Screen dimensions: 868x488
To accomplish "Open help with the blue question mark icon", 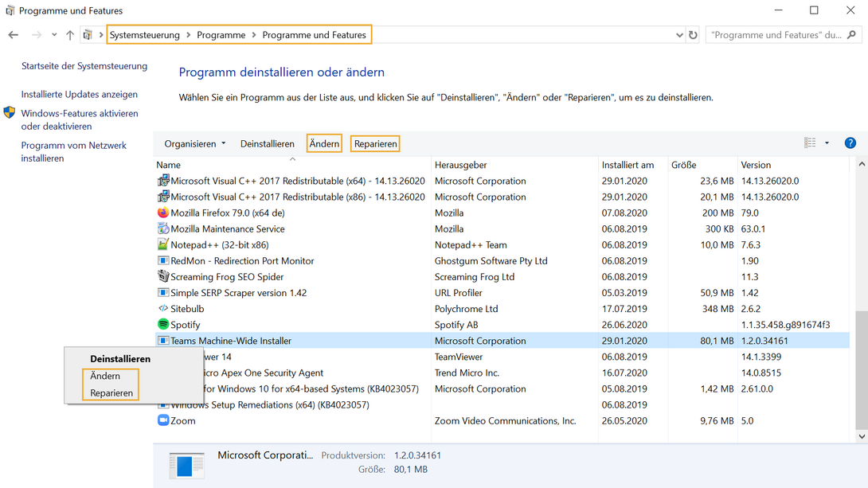I will (850, 143).
